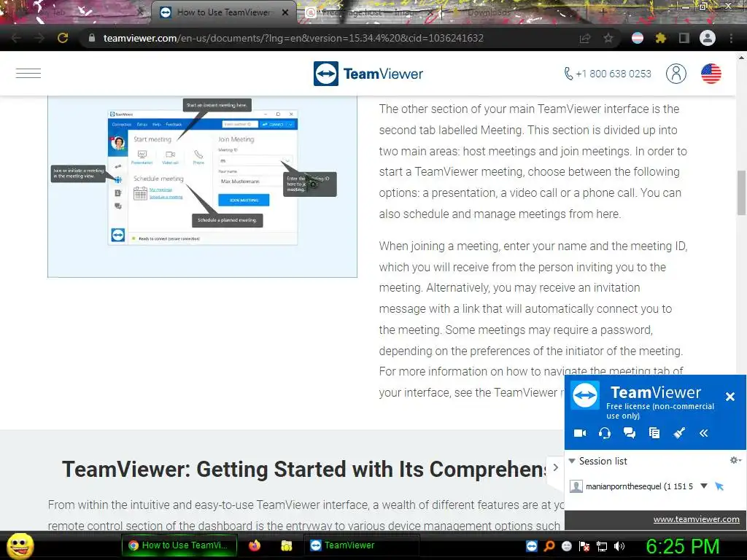Open the user account sign-in icon
The width and height of the screenshot is (747, 560).
tap(676, 74)
